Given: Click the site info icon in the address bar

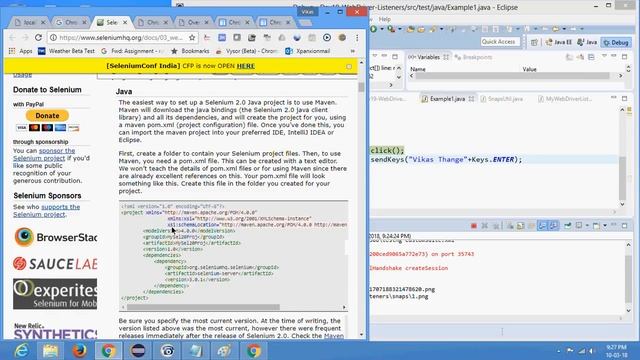Looking at the screenshot, I should [x=53, y=38].
